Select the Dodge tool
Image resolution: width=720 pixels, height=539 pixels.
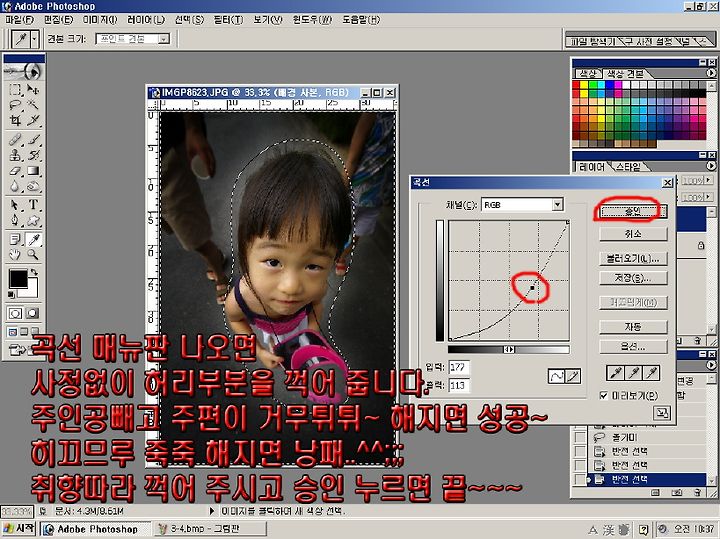tap(33, 187)
